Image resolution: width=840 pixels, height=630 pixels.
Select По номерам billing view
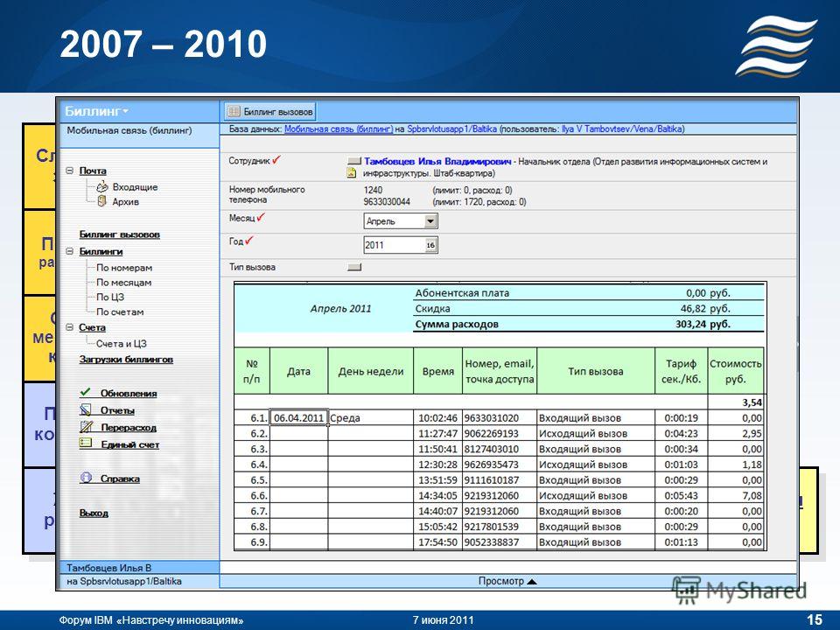coord(124,268)
